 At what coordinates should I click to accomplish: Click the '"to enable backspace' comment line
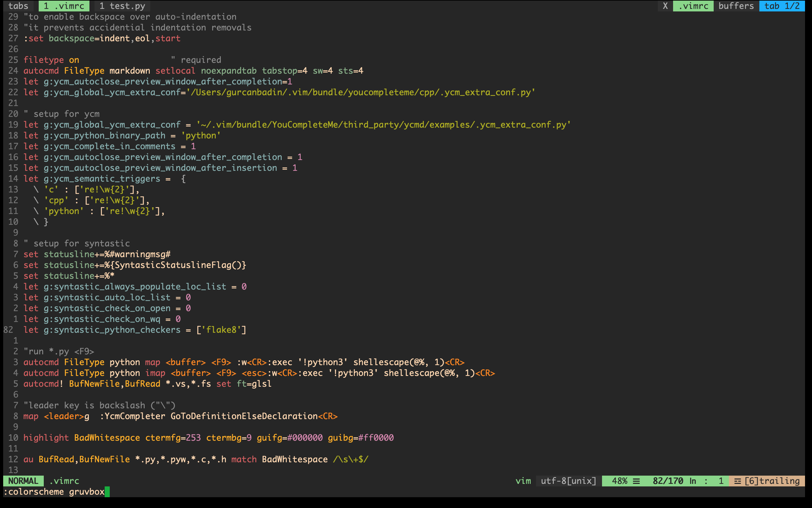pos(130,17)
